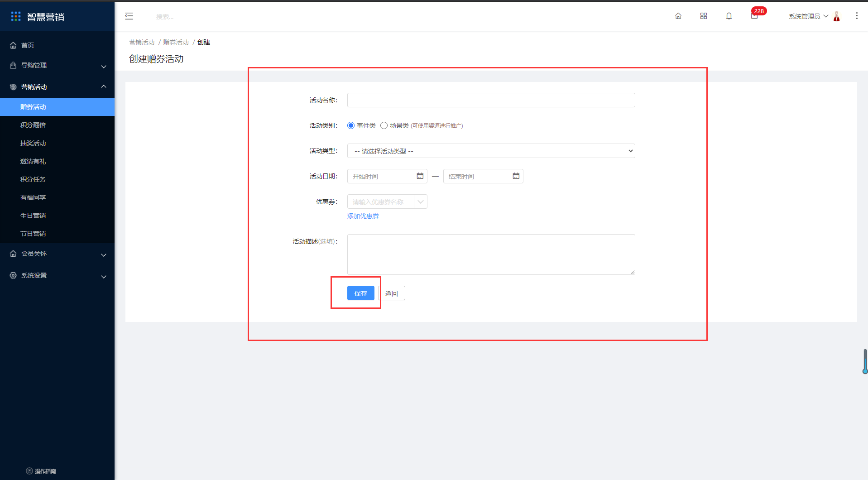Focus the 优惠券 name input

point(381,202)
